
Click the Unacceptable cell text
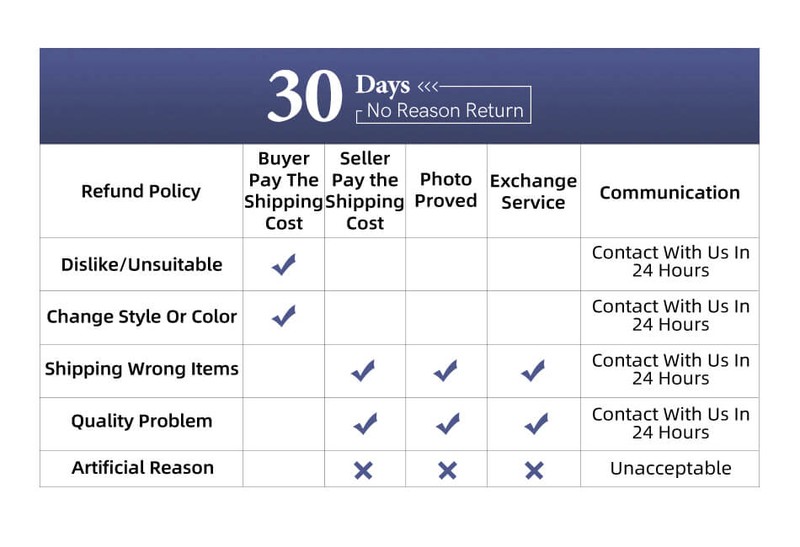[670, 468]
